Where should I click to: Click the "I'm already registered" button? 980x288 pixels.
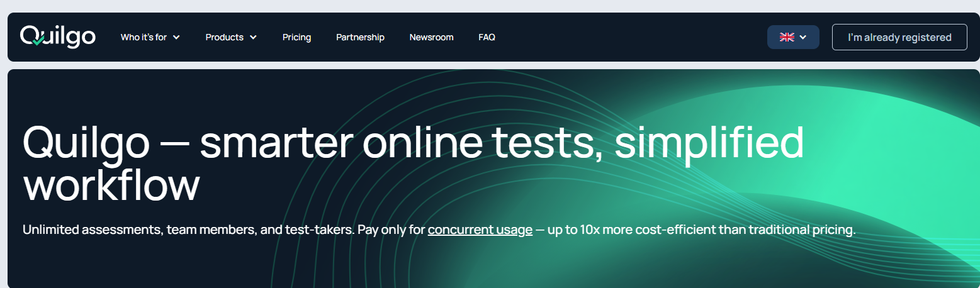(899, 37)
